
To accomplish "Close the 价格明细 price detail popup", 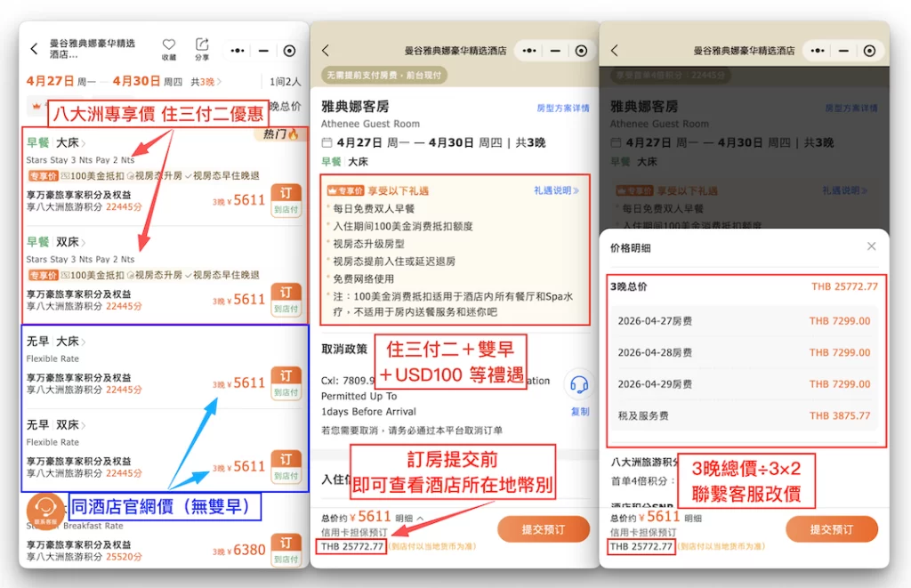I will point(871,247).
